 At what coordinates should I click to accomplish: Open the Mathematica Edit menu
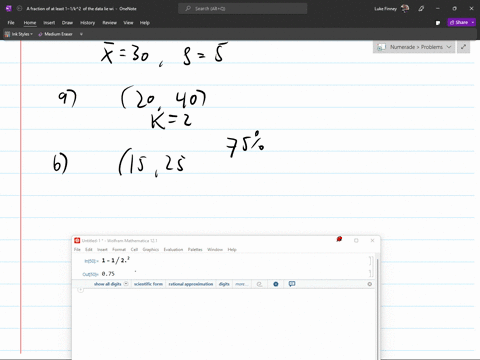point(89,249)
